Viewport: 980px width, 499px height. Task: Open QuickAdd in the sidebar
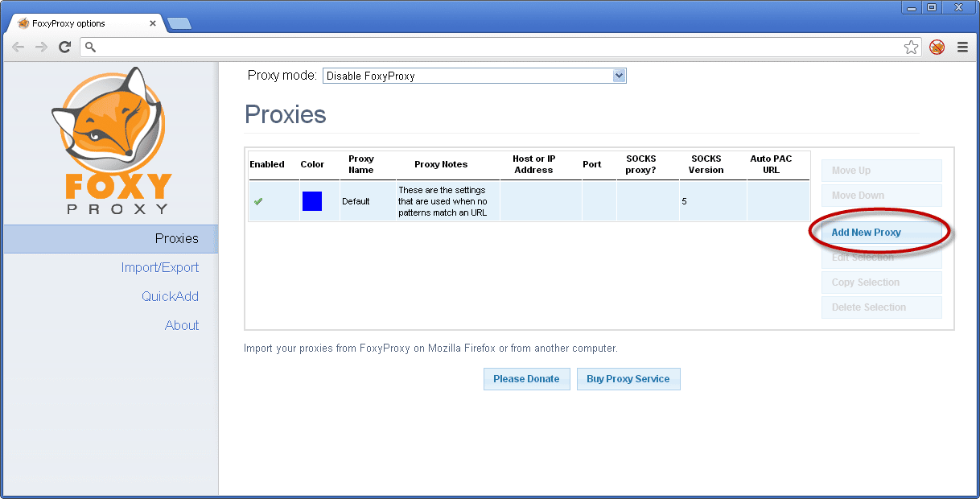[x=170, y=297]
